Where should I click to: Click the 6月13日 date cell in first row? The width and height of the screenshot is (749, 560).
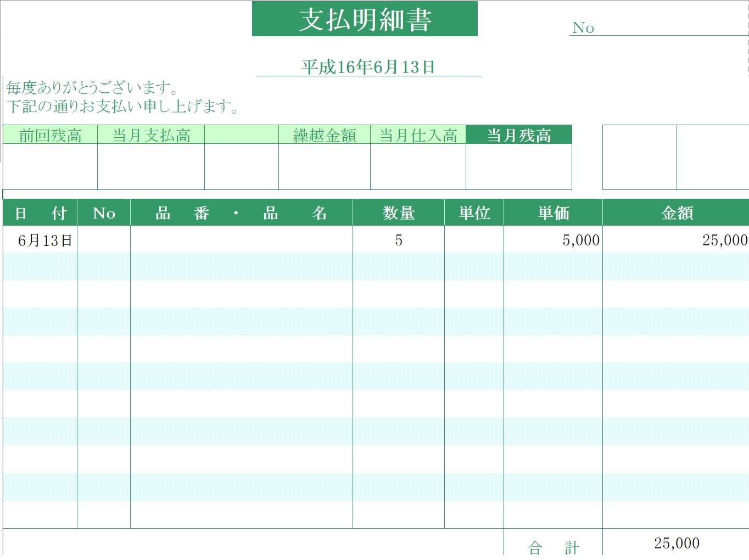click(x=44, y=240)
